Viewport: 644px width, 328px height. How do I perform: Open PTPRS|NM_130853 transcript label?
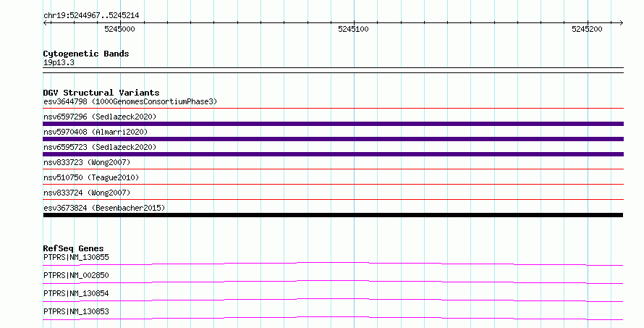pos(77,311)
